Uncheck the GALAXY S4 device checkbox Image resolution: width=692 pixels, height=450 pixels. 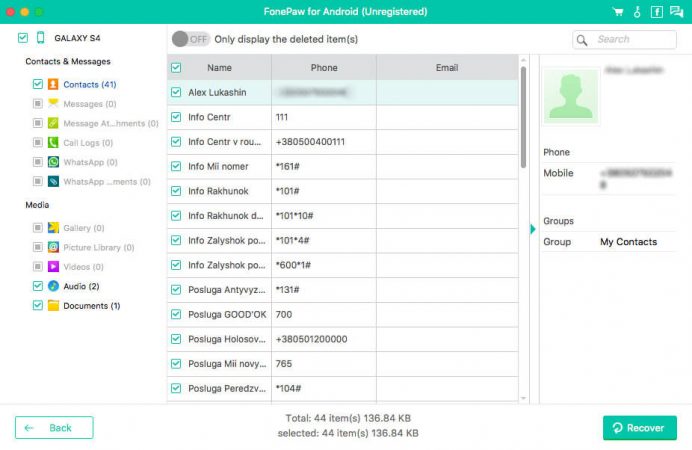pyautogui.click(x=23, y=38)
